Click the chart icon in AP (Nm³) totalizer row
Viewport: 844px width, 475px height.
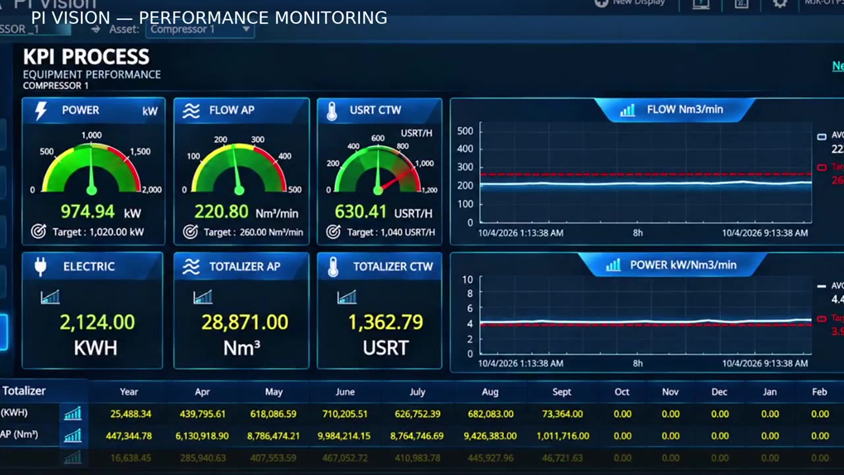[x=73, y=435]
